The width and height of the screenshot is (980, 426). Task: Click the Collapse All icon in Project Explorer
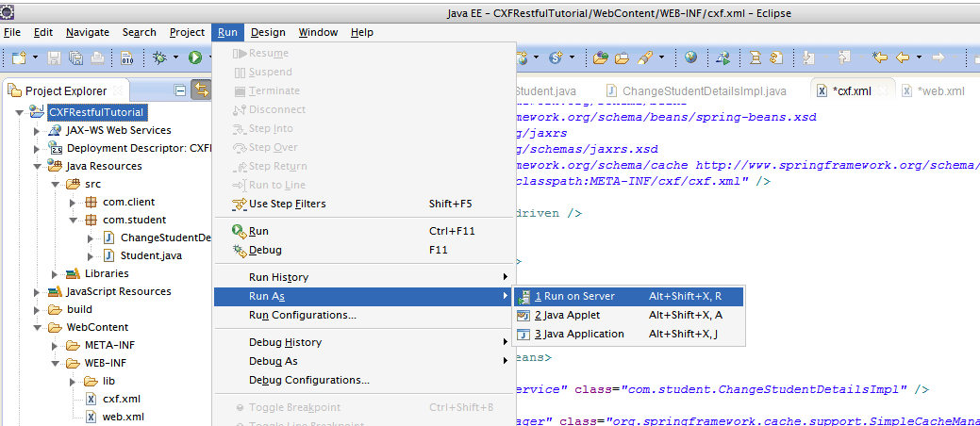[180, 90]
